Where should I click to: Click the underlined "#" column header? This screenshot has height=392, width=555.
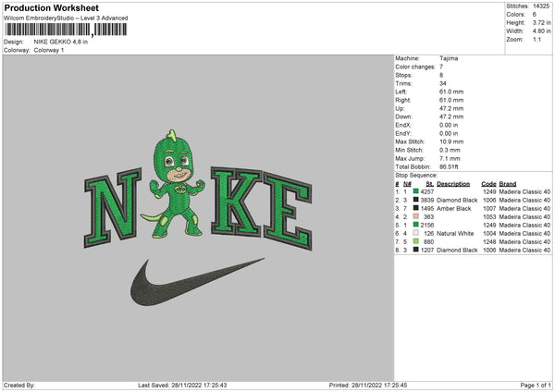point(397,184)
